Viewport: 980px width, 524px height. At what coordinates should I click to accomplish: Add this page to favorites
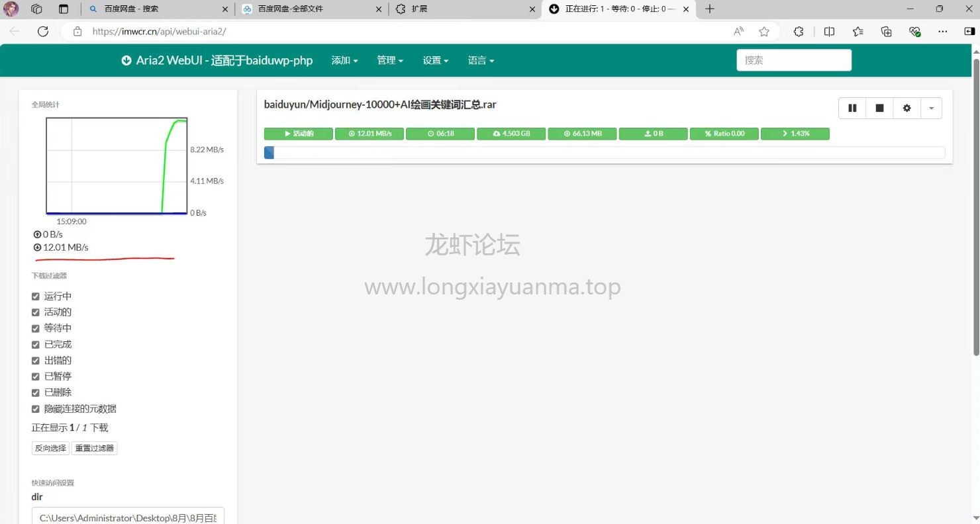coord(764,31)
